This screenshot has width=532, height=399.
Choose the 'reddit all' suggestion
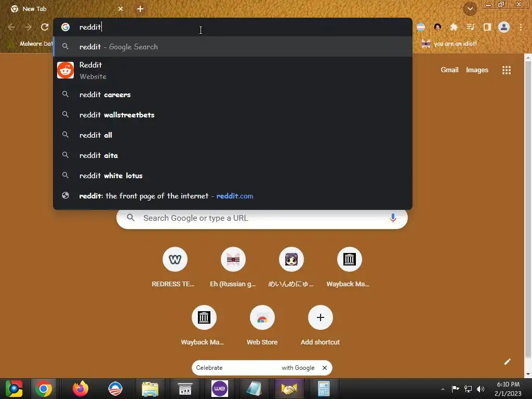click(x=233, y=135)
